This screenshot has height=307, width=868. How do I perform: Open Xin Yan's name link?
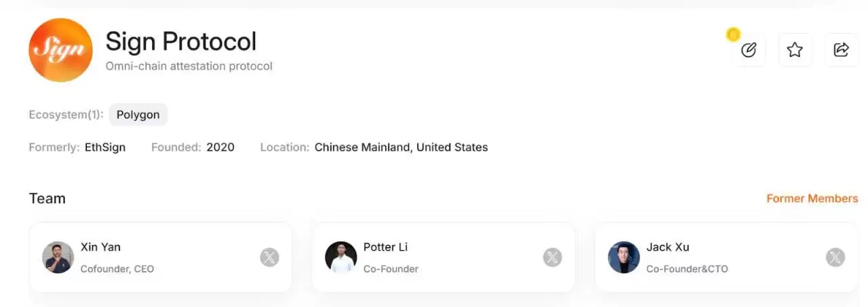[100, 247]
